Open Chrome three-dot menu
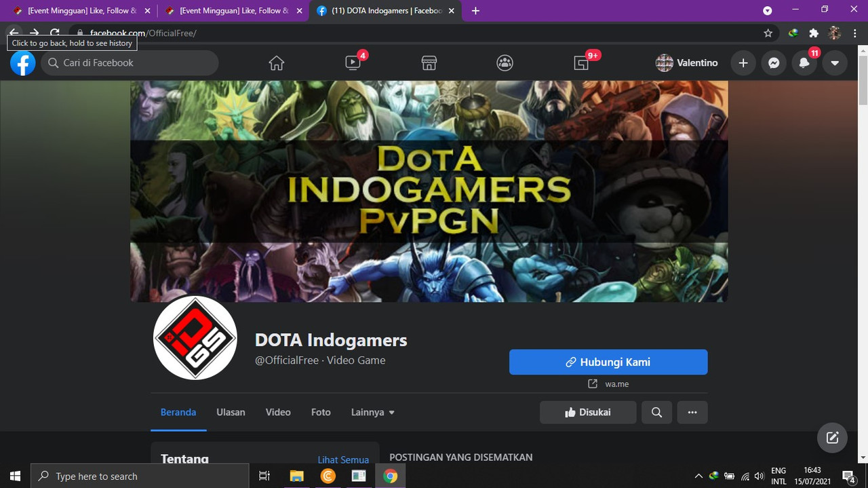Screen dimensions: 868x488 tap(856, 33)
